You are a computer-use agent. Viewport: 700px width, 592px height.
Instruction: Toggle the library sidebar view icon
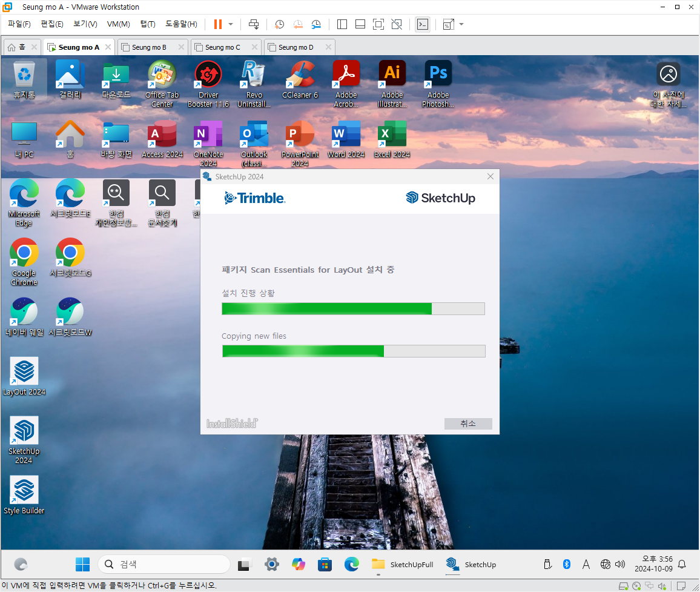click(342, 24)
